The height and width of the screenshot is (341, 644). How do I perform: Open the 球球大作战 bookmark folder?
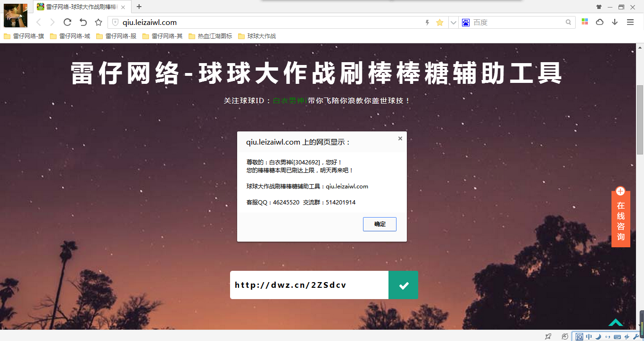point(257,36)
